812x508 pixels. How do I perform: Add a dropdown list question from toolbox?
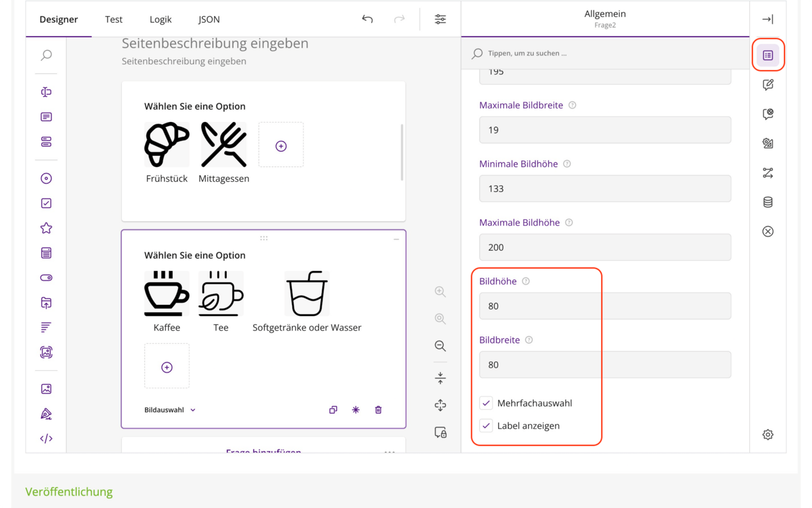46,253
